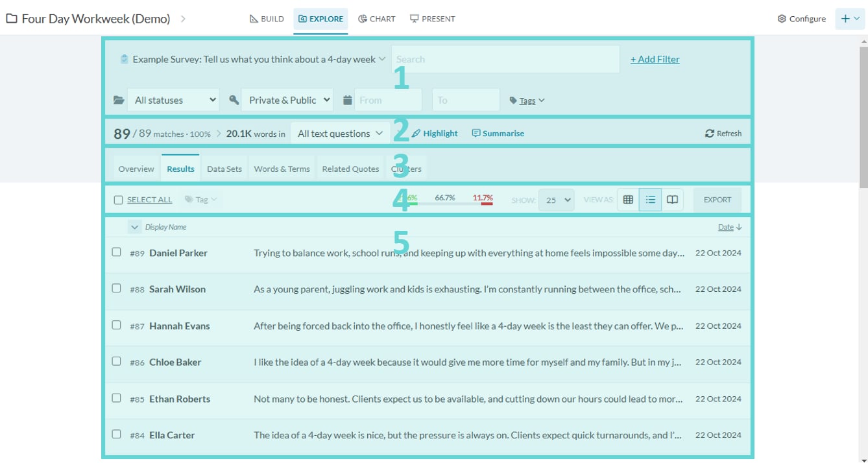Focus the To date field

pos(466,100)
